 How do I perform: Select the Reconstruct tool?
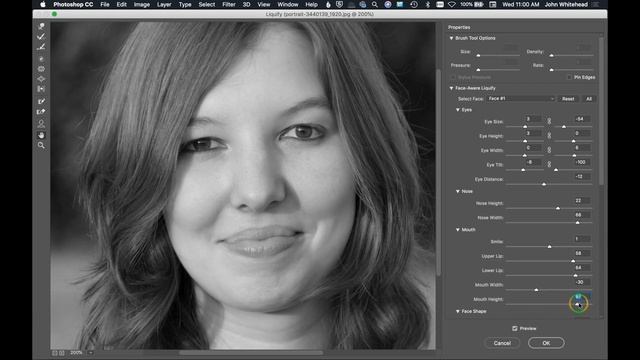click(x=41, y=36)
